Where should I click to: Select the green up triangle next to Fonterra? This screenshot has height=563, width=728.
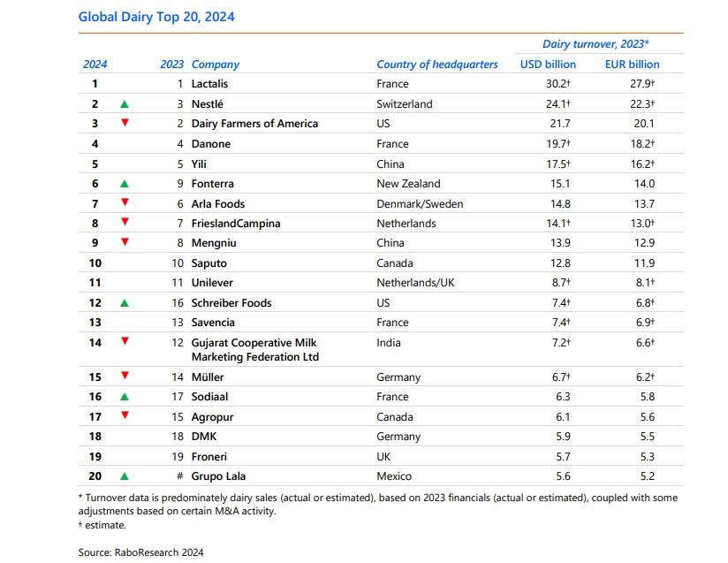[x=125, y=183]
